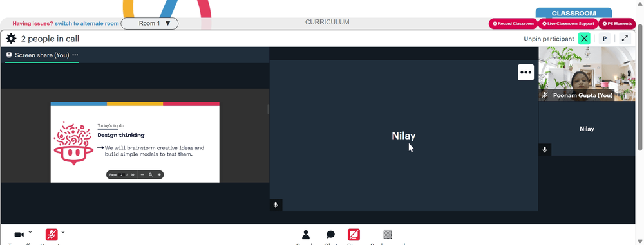Screen dimensions: 644x245
Task: Click the magnifier zoom icon on slide
Action: 151,175
